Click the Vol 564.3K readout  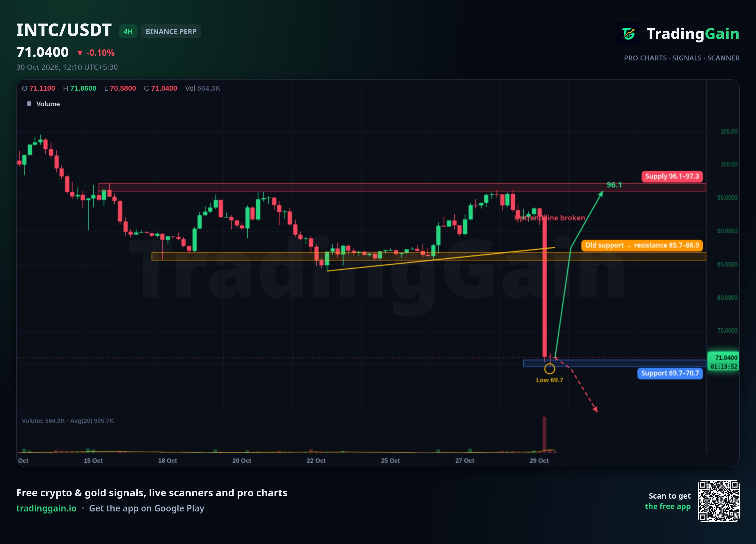point(203,88)
